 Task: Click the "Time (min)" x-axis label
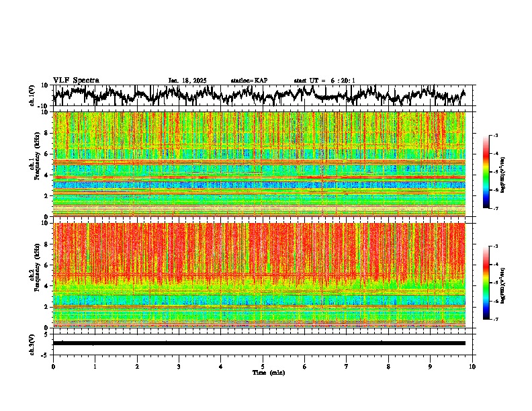269,373
